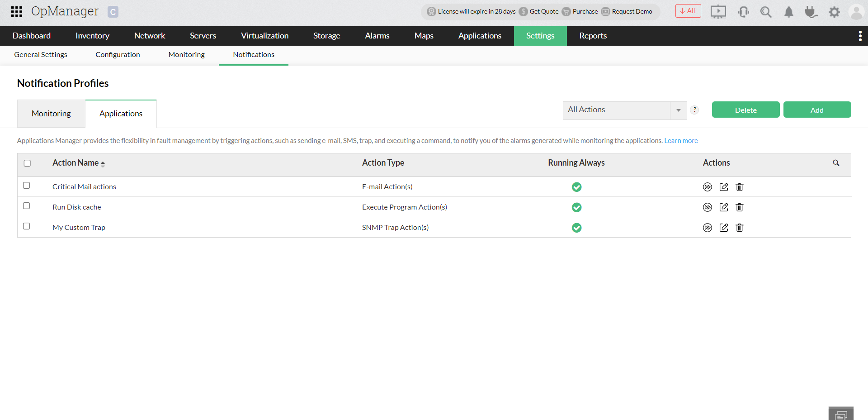Edit the Run Disk cache action
The width and height of the screenshot is (868, 420).
(x=723, y=207)
